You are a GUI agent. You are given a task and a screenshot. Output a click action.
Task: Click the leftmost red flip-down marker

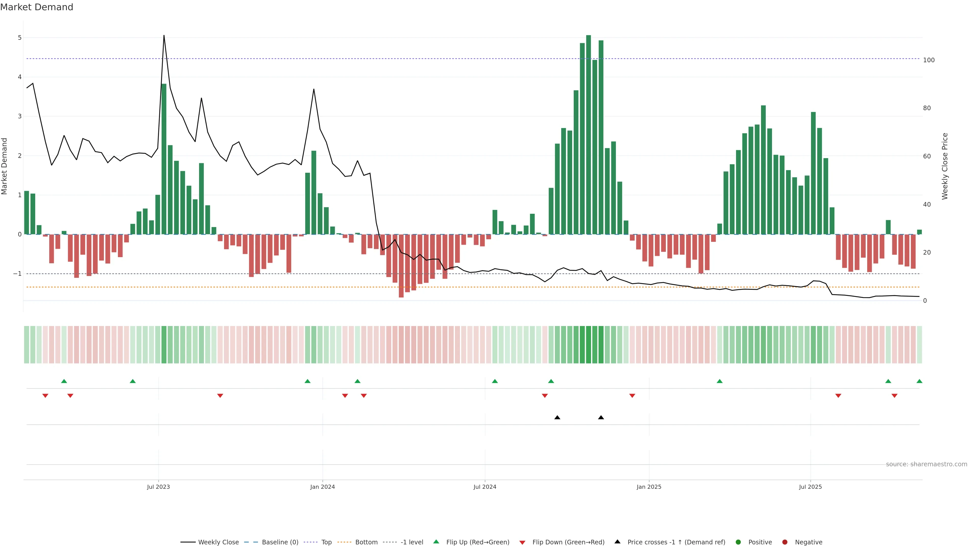(45, 396)
